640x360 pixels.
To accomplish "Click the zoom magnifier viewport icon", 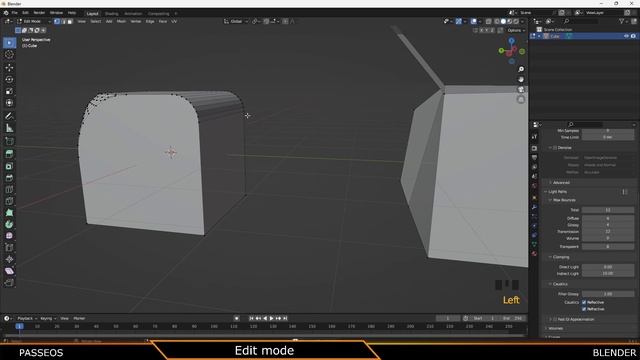I will click(x=521, y=69).
